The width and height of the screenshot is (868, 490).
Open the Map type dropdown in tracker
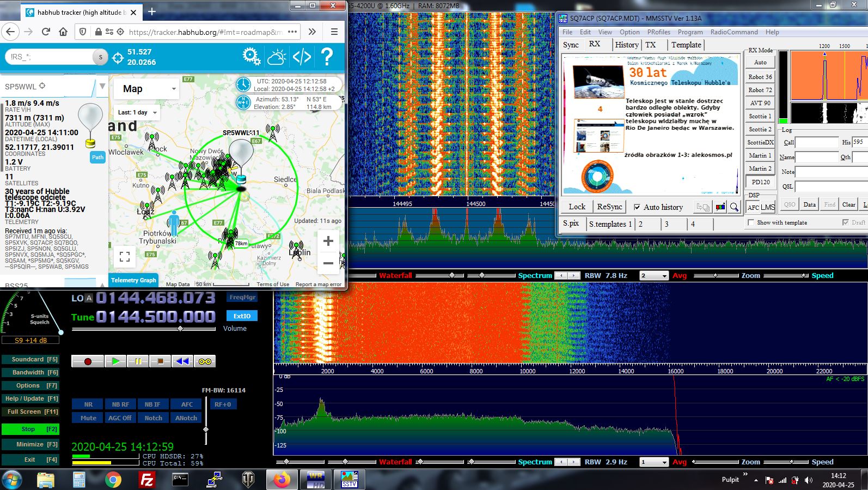tap(147, 89)
